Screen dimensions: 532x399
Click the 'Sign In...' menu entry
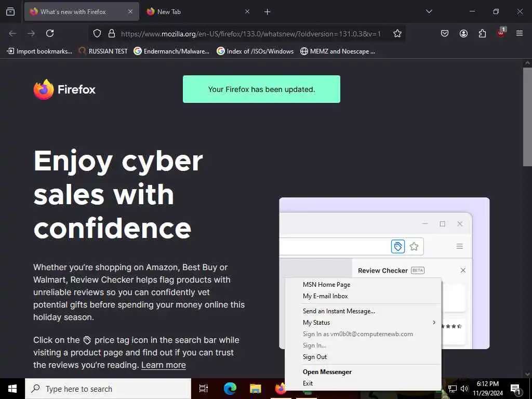point(363,345)
